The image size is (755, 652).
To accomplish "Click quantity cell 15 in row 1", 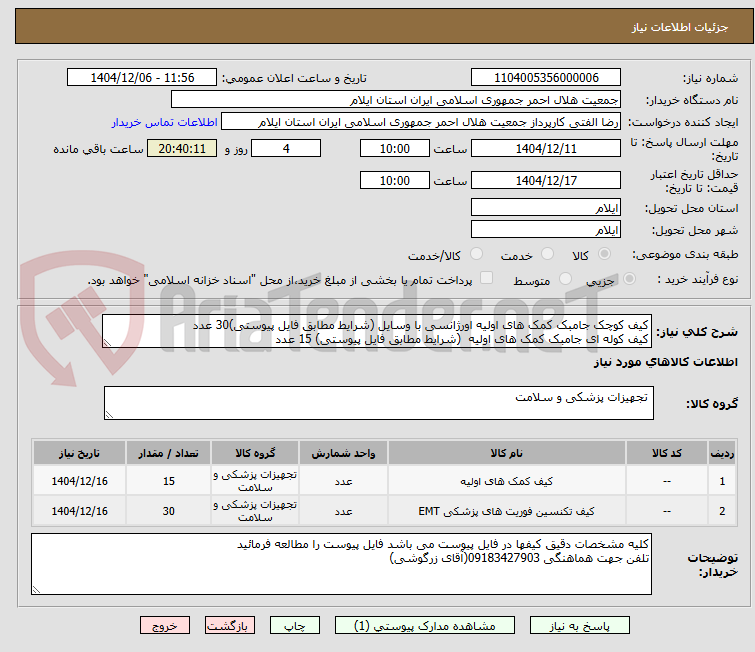I will [x=169, y=481].
